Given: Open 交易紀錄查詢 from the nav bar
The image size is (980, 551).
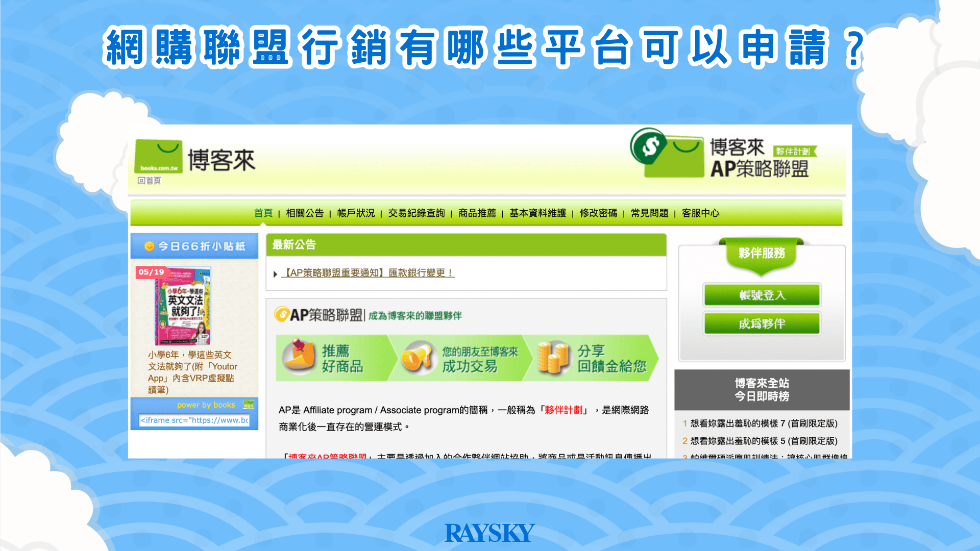Looking at the screenshot, I should click(416, 213).
